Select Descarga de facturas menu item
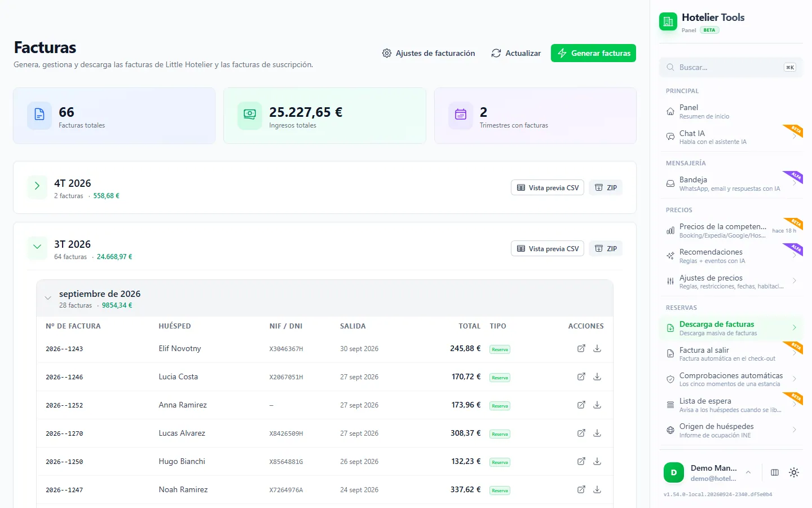812x508 pixels. pyautogui.click(x=731, y=328)
